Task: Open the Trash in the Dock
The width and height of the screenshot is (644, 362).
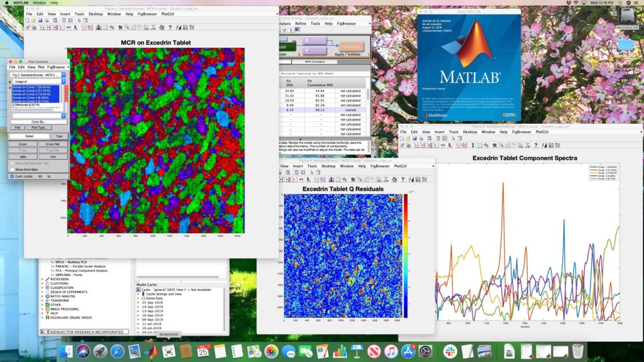Action: tap(577, 351)
